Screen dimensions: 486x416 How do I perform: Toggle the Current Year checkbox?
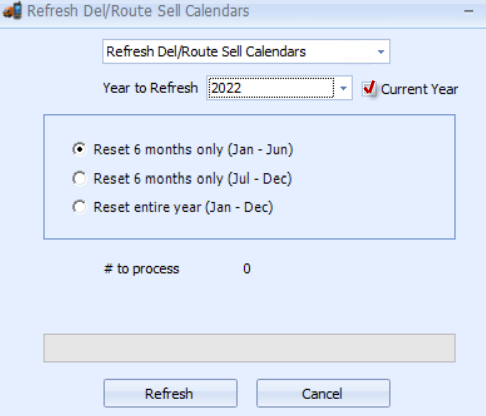[x=369, y=88]
